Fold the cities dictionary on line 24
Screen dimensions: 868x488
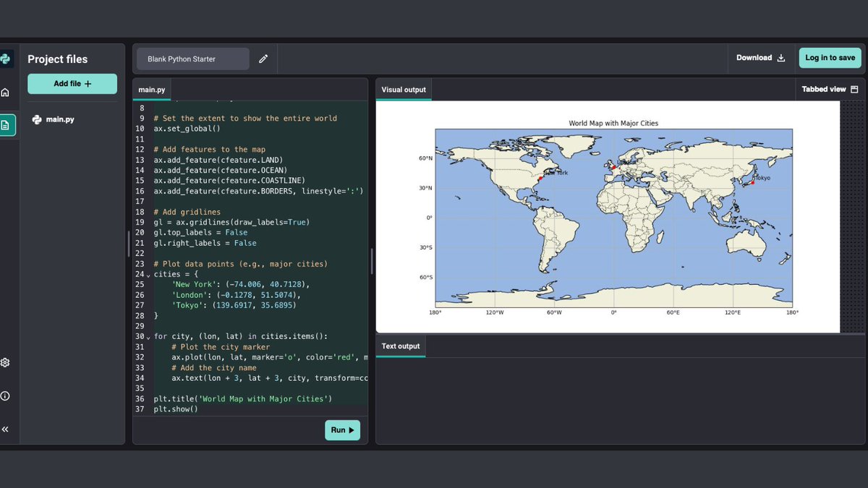(x=148, y=274)
